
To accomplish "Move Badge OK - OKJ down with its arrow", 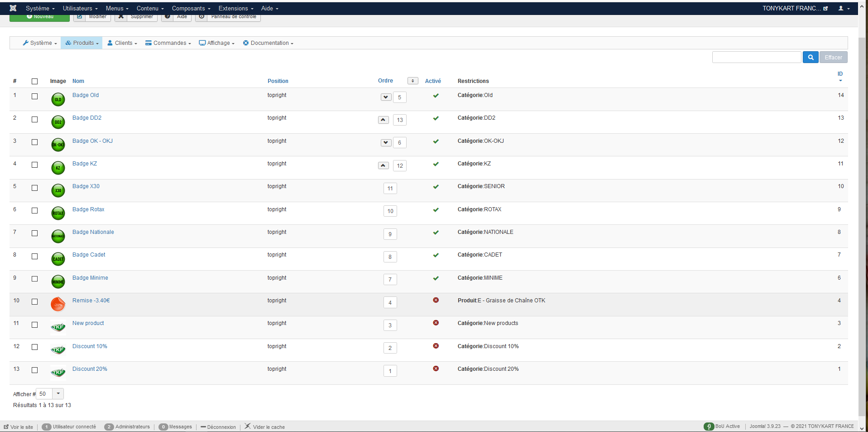I will click(x=386, y=142).
